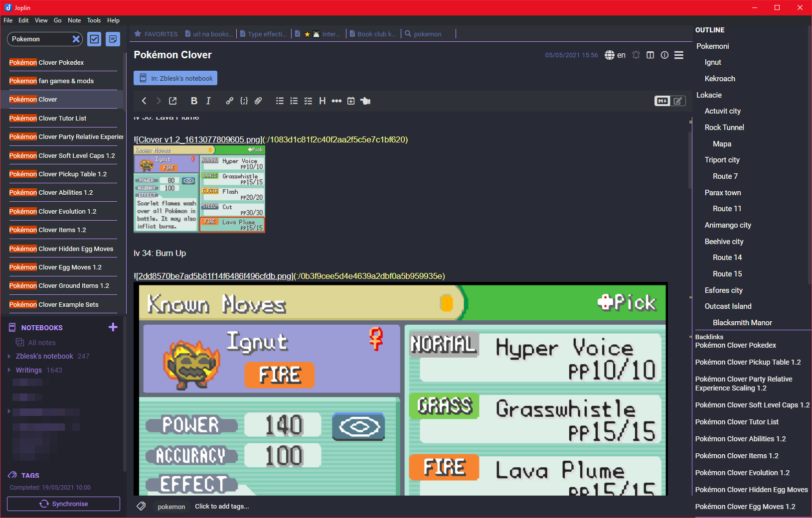The height and width of the screenshot is (518, 812).
Task: Switch to the Book club tab
Action: [x=373, y=34]
